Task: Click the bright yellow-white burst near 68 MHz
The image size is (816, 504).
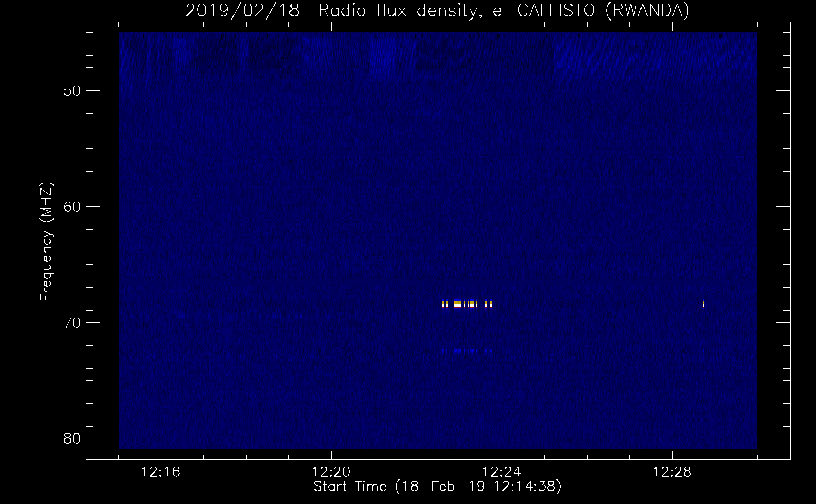Action: [x=467, y=304]
